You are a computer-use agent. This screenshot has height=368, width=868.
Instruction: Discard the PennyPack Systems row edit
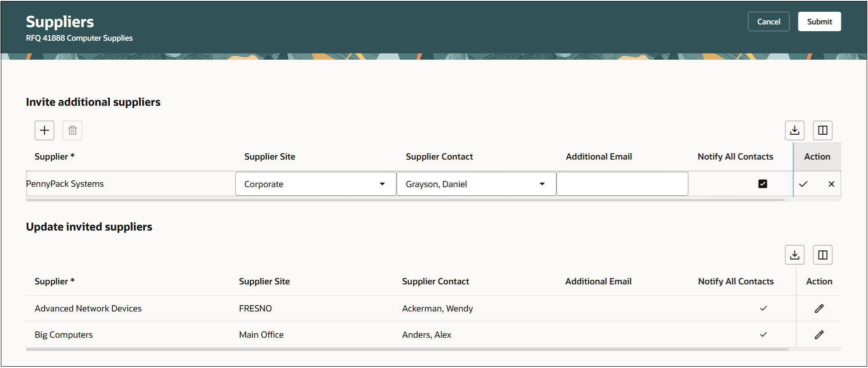(x=831, y=184)
